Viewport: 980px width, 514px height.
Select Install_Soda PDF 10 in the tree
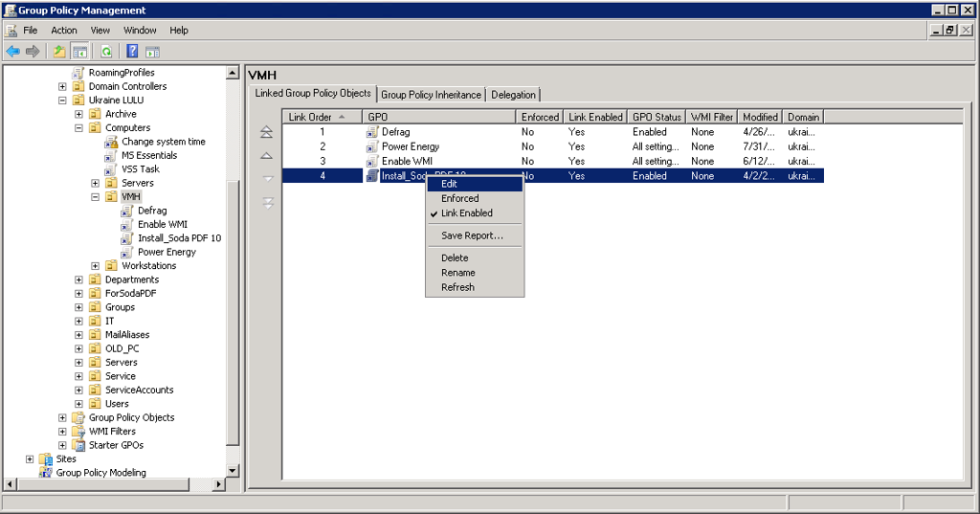point(179,238)
